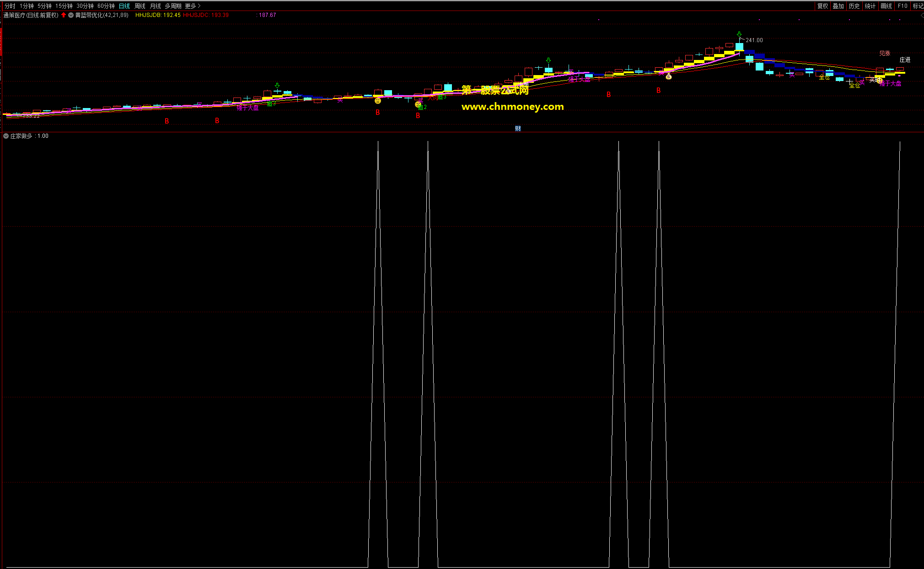Open the 统计 statistics button
The height and width of the screenshot is (569, 924).
(870, 6)
